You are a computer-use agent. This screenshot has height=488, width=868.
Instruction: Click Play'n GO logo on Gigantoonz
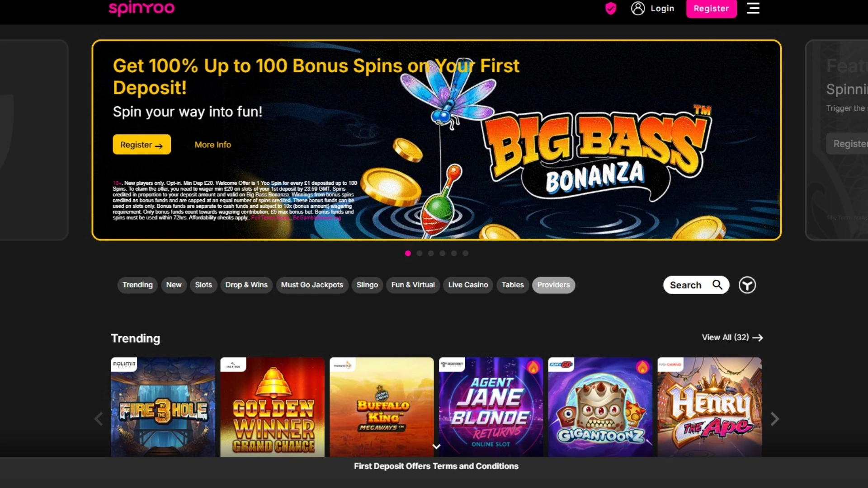[561, 364]
